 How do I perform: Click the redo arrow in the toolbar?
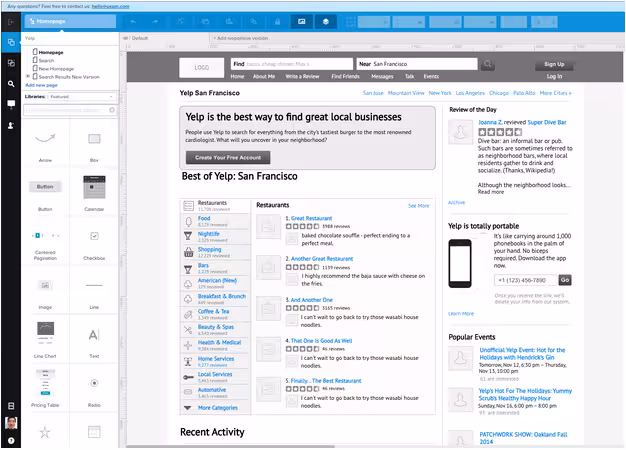[x=155, y=22]
